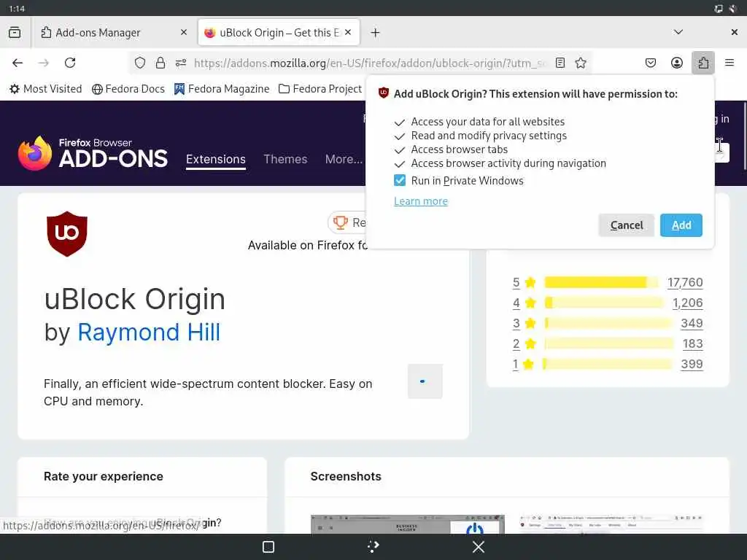Viewport: 747px width, 560px height.
Task: Click the uBlock Origin shield logo
Action: [67, 234]
